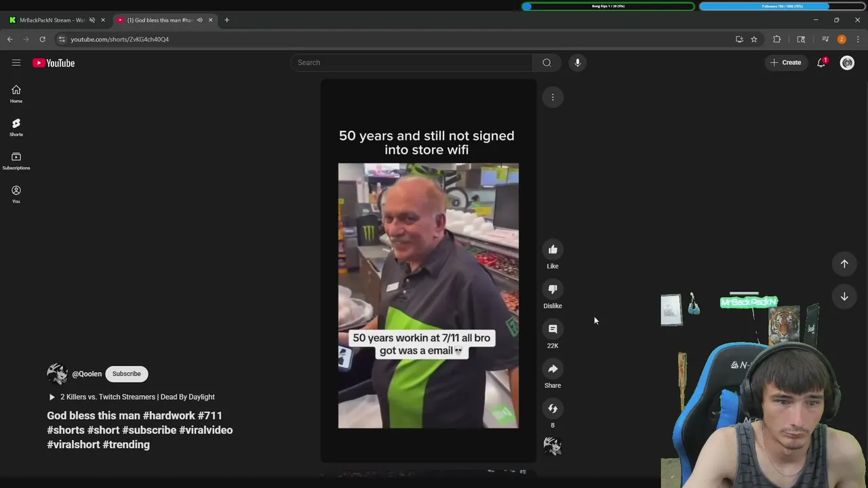Click the Create button
Viewport: 868px width, 488px height.
pos(786,62)
